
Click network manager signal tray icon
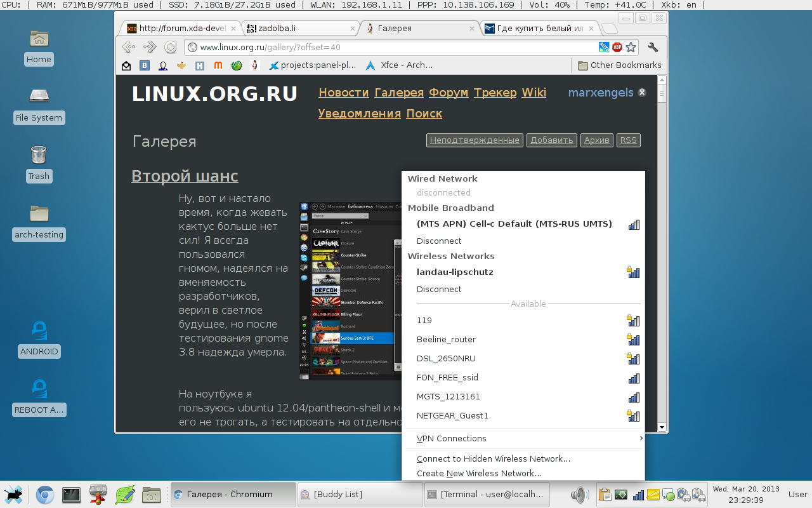[638, 495]
